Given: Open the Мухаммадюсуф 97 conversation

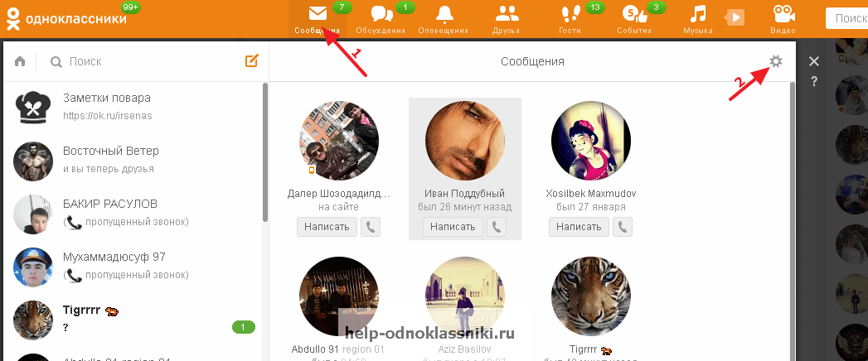Looking at the screenshot, I should (x=133, y=266).
